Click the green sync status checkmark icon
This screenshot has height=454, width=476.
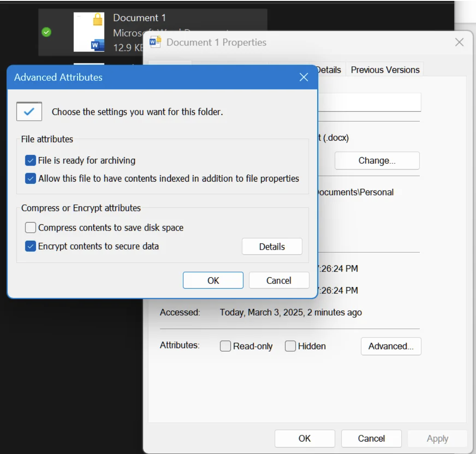click(46, 32)
